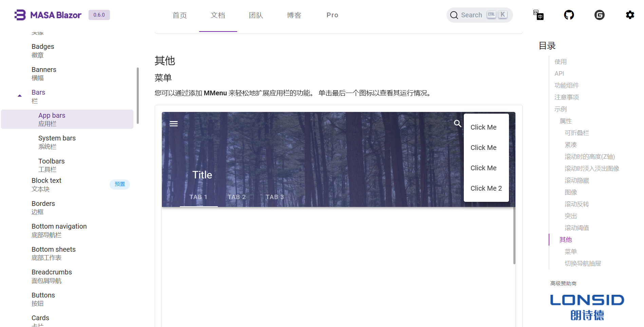Open the 滚动隐藏 link in the table of contents
The width and height of the screenshot is (644, 327).
coord(576,180)
